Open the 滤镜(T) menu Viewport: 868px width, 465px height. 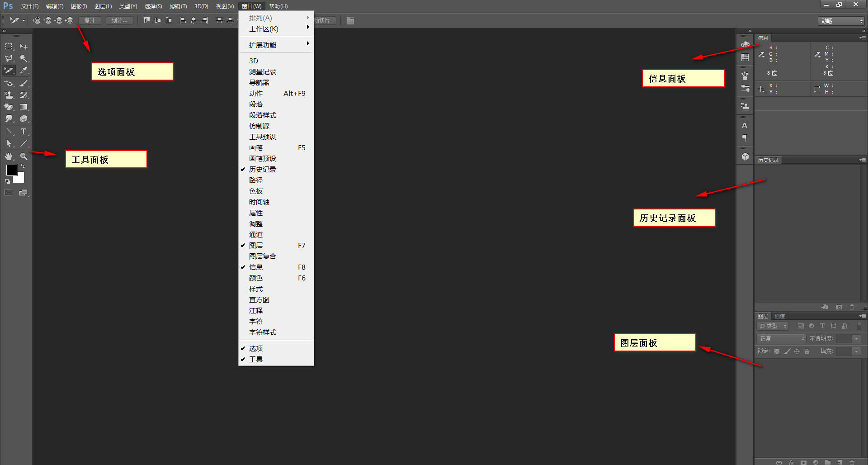click(x=178, y=6)
